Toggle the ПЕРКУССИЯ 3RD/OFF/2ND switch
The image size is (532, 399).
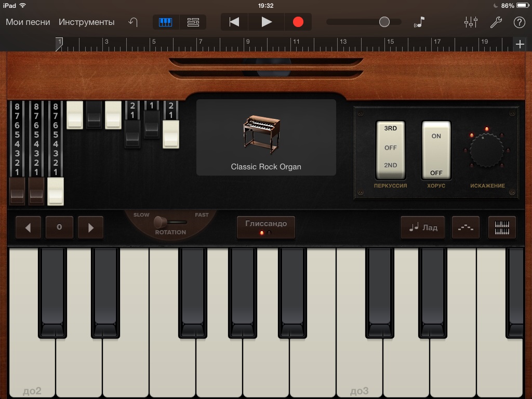(x=390, y=150)
